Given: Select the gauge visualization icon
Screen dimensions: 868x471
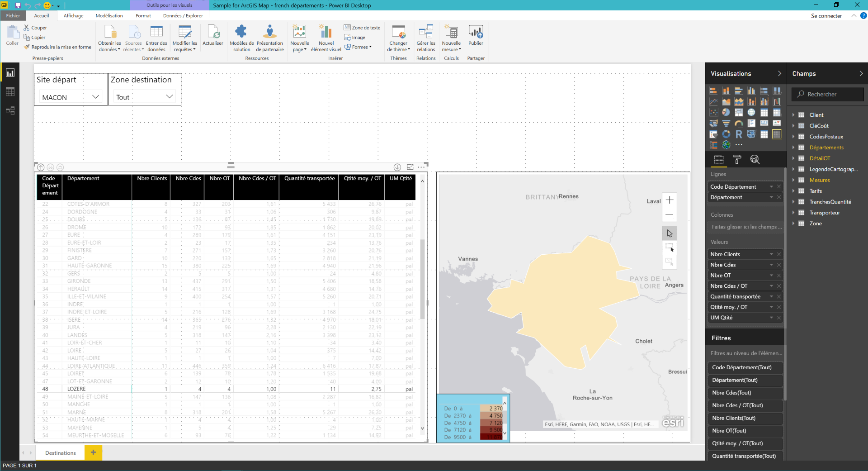Looking at the screenshot, I should click(739, 123).
